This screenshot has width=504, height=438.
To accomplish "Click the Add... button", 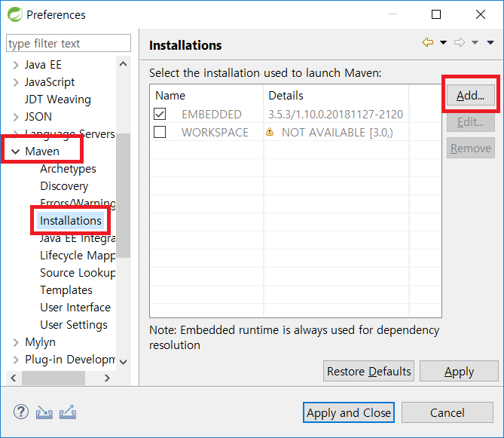I will [471, 96].
